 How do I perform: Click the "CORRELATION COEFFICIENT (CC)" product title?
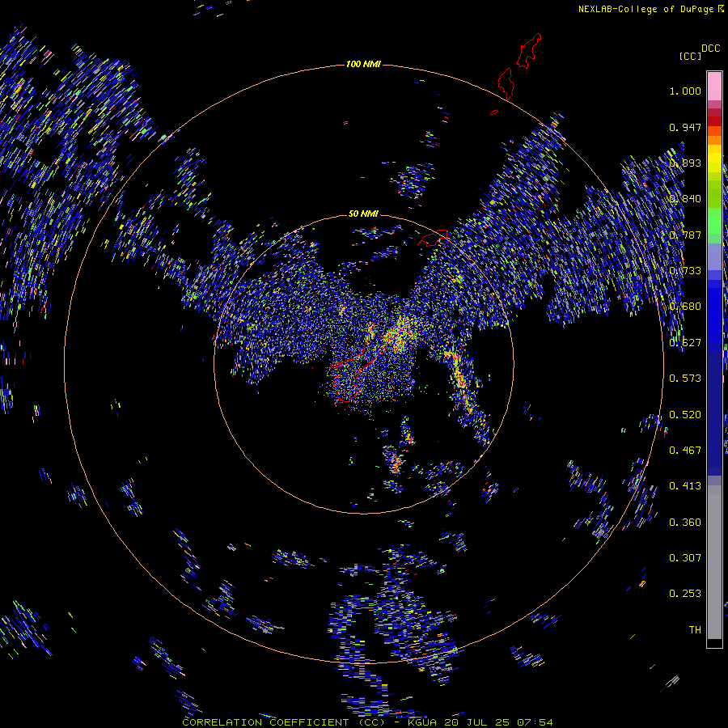[283, 722]
